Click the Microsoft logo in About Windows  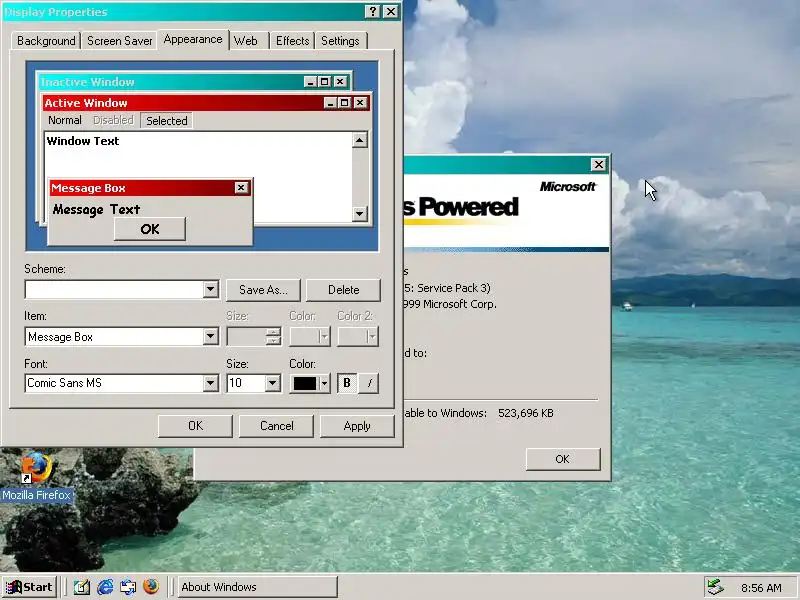(568, 187)
